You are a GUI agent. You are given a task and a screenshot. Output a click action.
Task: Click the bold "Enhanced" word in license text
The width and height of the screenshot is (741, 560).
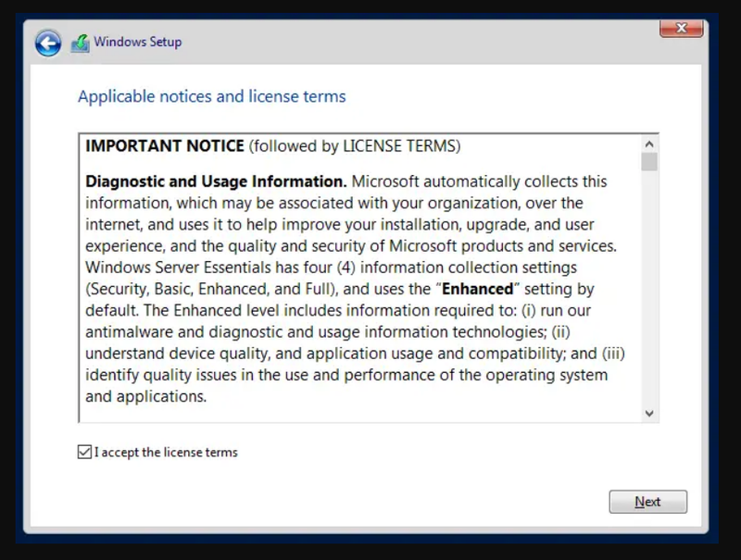477,289
